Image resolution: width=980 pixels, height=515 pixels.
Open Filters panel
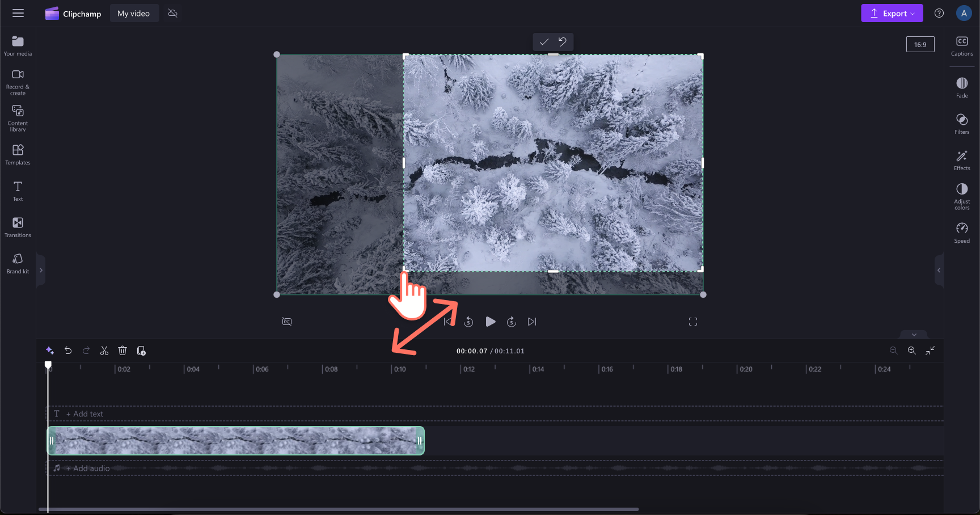[x=962, y=124]
